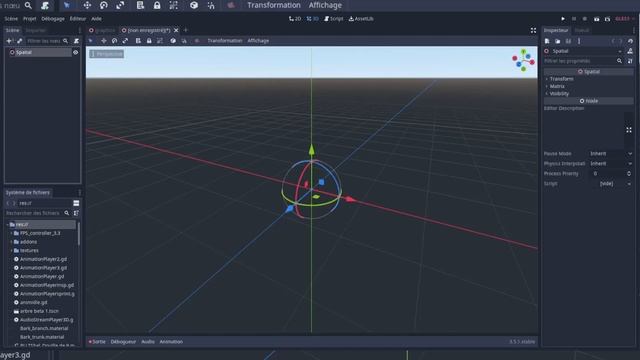
Task: Switch to the Nœud tab beside Inspecteur
Action: (x=582, y=30)
